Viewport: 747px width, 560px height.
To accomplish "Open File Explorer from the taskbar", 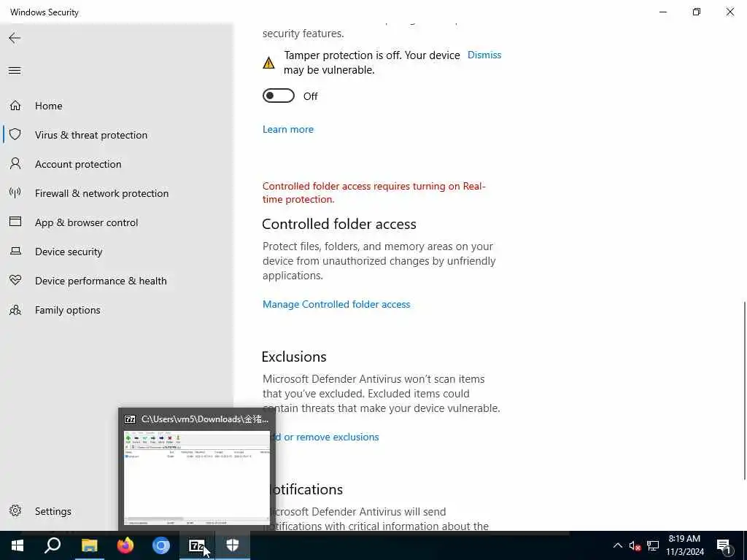I will (x=89, y=545).
